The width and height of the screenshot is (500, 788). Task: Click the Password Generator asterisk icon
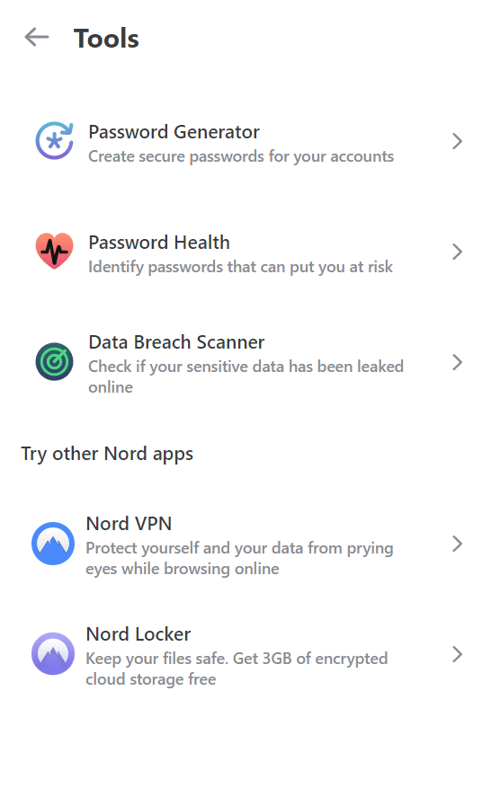[54, 141]
